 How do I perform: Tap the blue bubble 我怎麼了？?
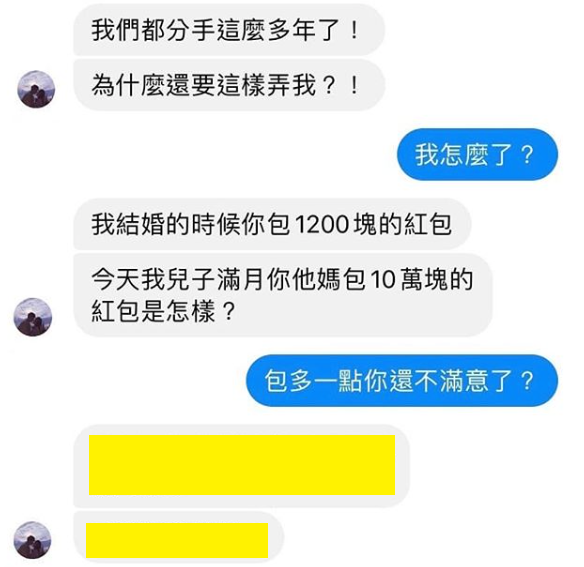click(477, 154)
